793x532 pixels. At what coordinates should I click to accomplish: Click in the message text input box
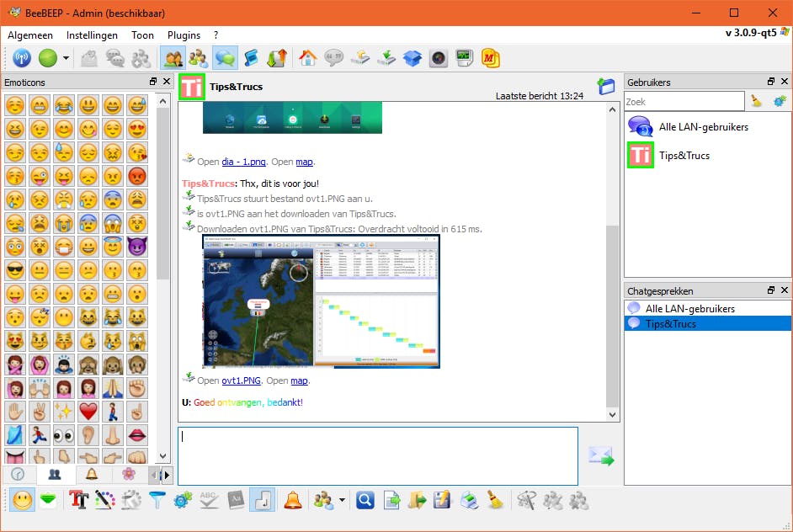click(378, 455)
